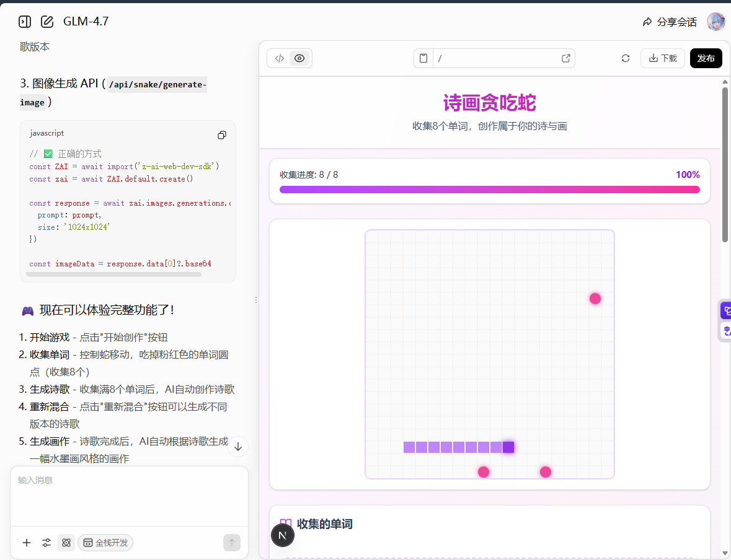Screen dimensions: 731x560
Task: Open preview in external window
Action: click(565, 58)
